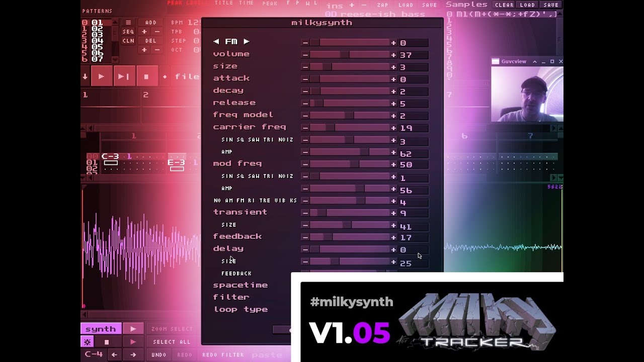Click REDO FILTER
The image size is (644, 362).
click(223, 355)
